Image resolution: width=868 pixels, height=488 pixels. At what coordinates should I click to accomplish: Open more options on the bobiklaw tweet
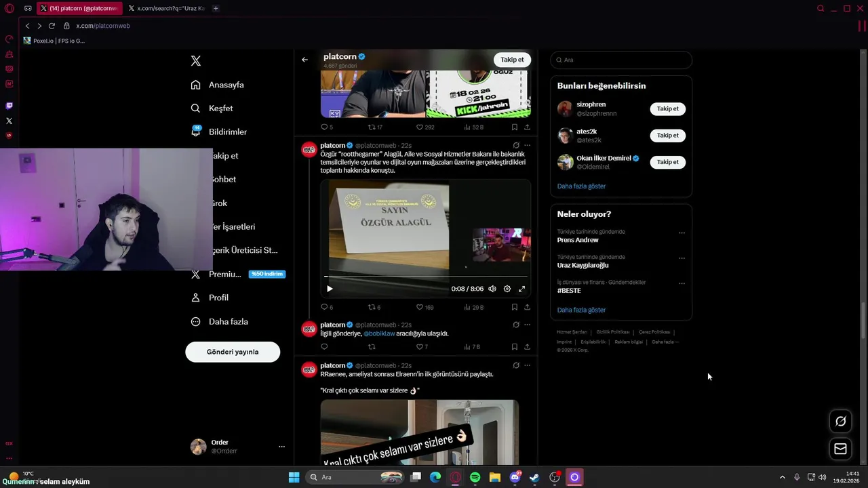click(527, 325)
